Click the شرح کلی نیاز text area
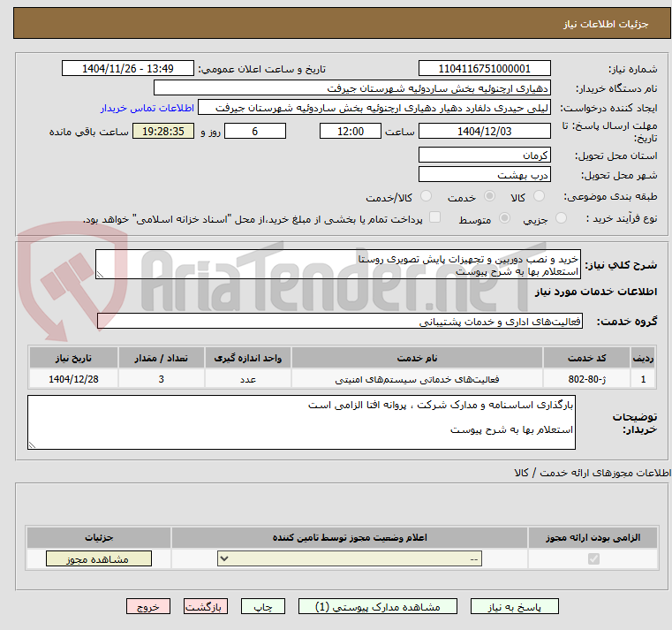Image resolution: width=672 pixels, height=630 pixels. [x=338, y=264]
